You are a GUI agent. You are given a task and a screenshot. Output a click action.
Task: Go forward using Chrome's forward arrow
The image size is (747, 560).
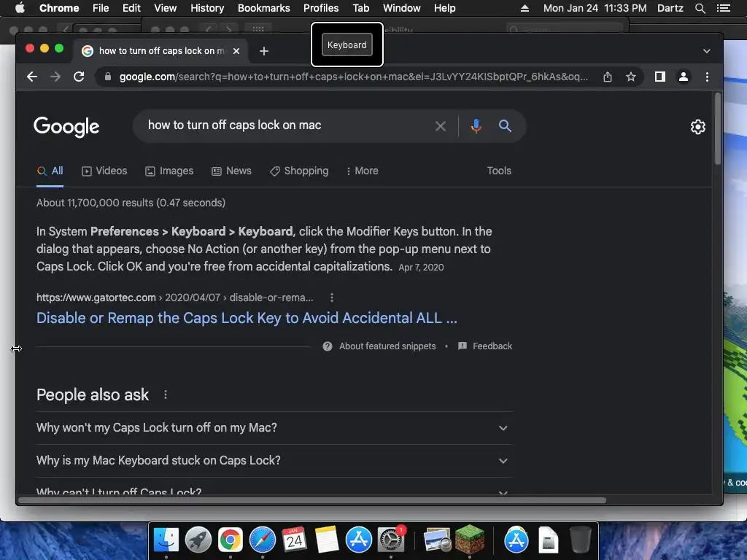[x=55, y=77]
